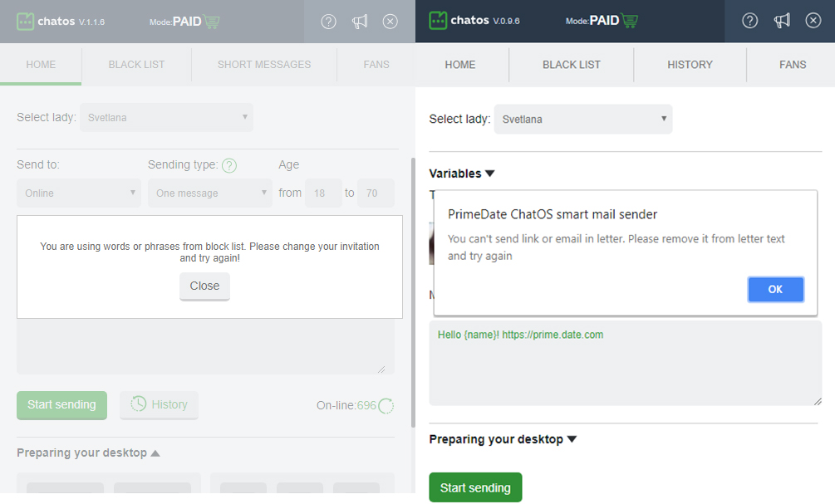This screenshot has height=504, width=835.
Task: Click the vertical scrollbar in chatos v1.1.6
Action: [413, 293]
